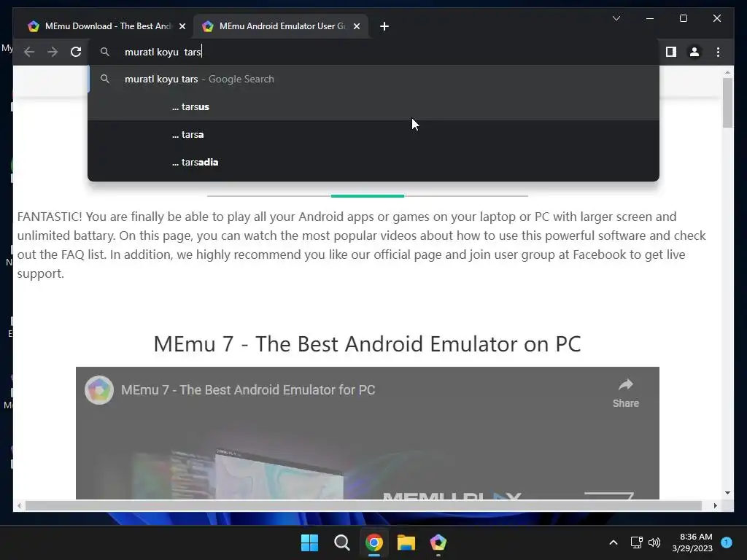Open File Explorer from taskbar

(406, 542)
